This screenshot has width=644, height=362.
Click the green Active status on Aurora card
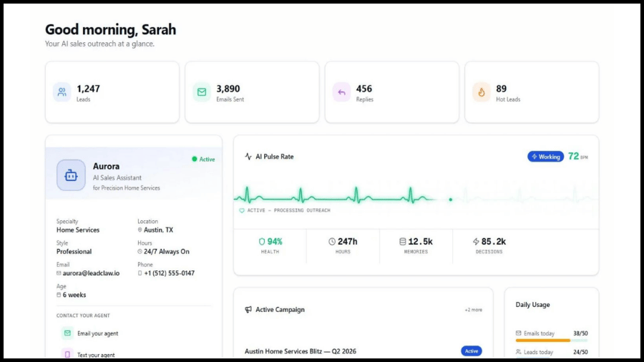click(203, 160)
